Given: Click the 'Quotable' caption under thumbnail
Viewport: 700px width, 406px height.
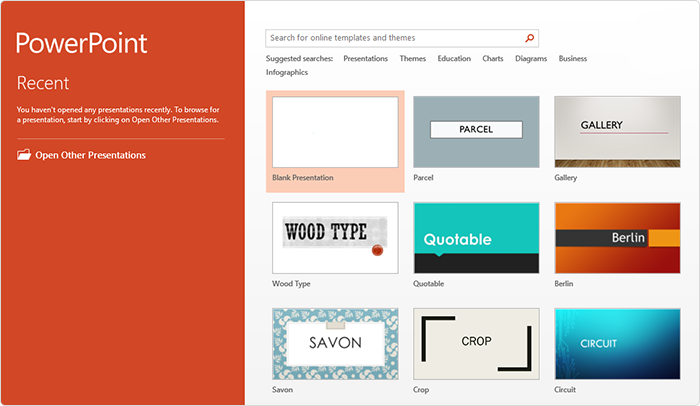Looking at the screenshot, I should pyautogui.click(x=429, y=284).
